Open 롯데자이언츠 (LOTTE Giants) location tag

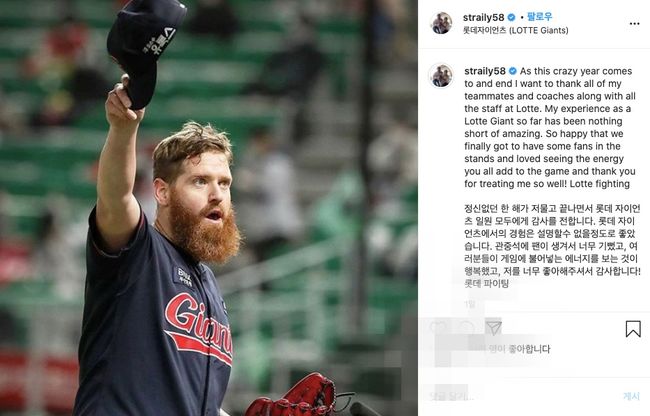tap(516, 30)
